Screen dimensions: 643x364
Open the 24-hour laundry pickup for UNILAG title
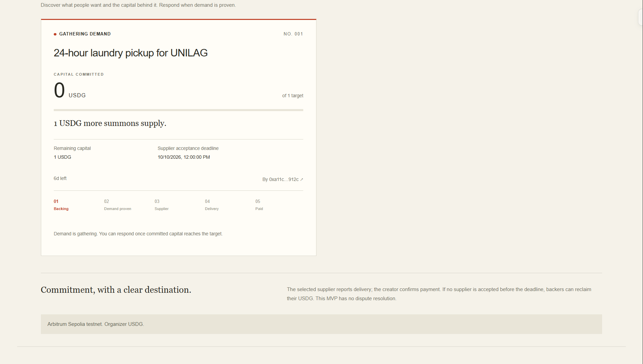(x=130, y=53)
